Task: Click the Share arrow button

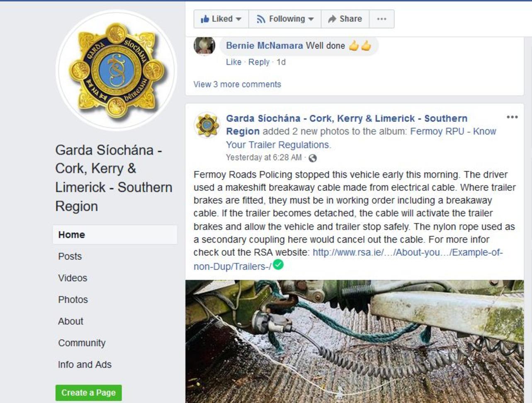Action: [345, 19]
